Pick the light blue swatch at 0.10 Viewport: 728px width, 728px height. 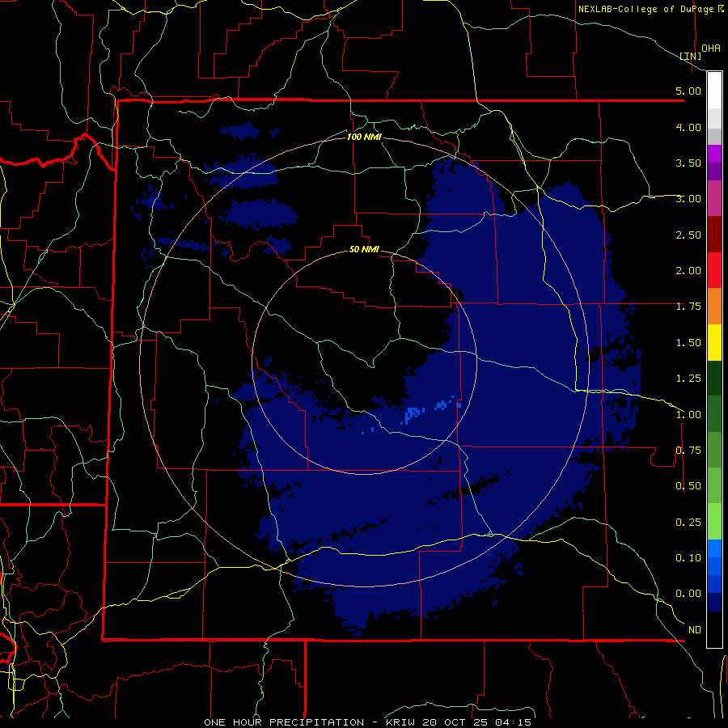click(x=714, y=548)
